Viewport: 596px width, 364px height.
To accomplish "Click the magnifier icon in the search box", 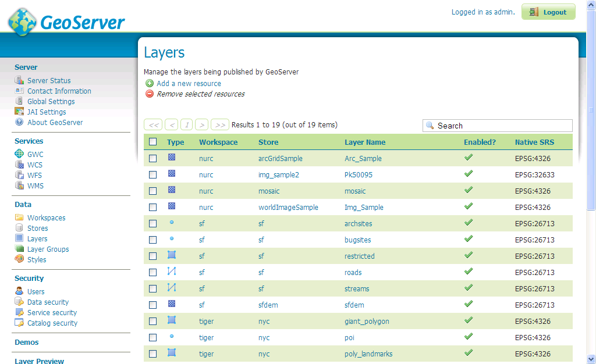I will click(430, 125).
